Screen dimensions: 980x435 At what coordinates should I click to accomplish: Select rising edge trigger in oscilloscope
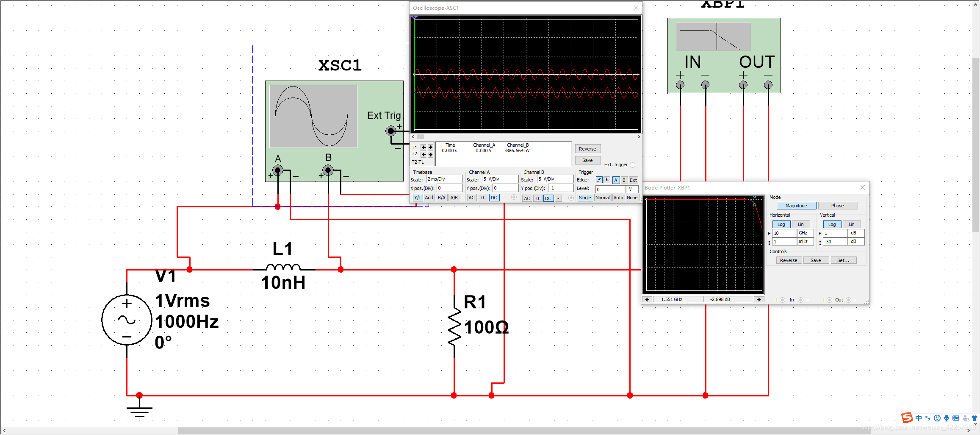(x=599, y=180)
